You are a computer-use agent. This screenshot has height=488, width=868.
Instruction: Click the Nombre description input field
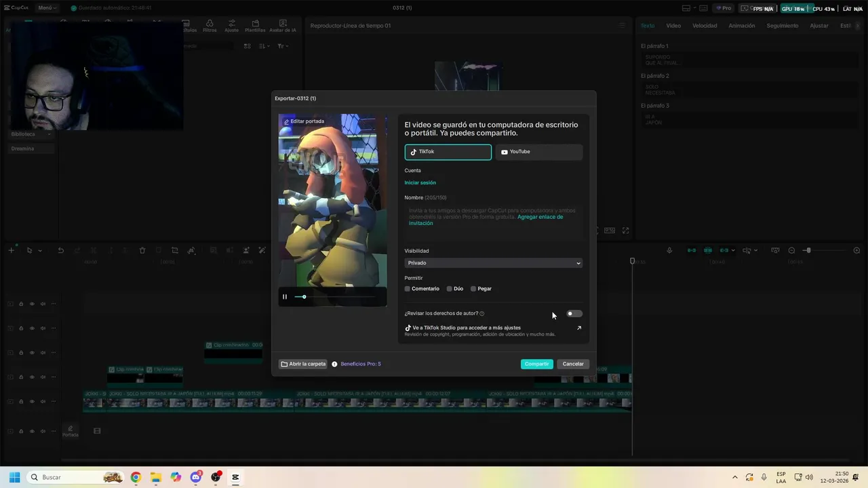pyautogui.click(x=494, y=222)
